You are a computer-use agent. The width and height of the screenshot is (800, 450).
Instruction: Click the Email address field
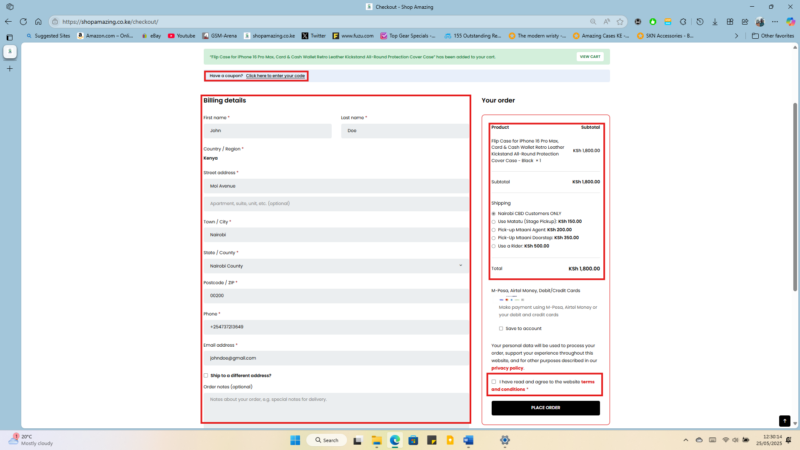(x=335, y=357)
